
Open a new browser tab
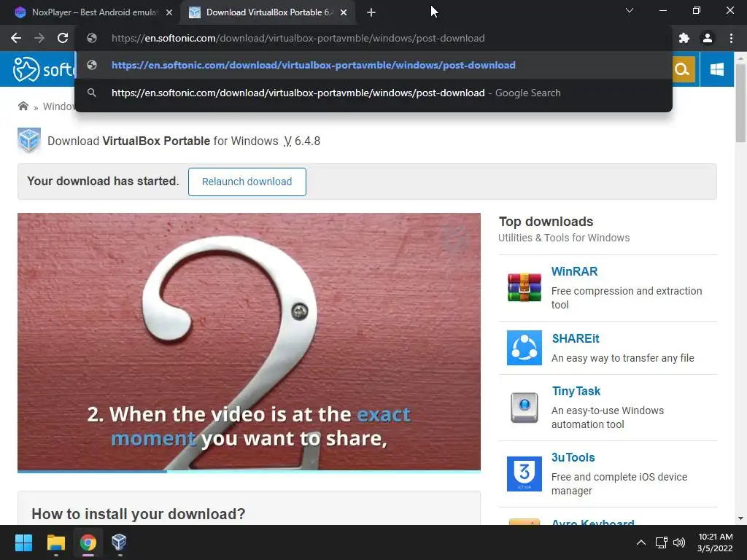pyautogui.click(x=371, y=12)
